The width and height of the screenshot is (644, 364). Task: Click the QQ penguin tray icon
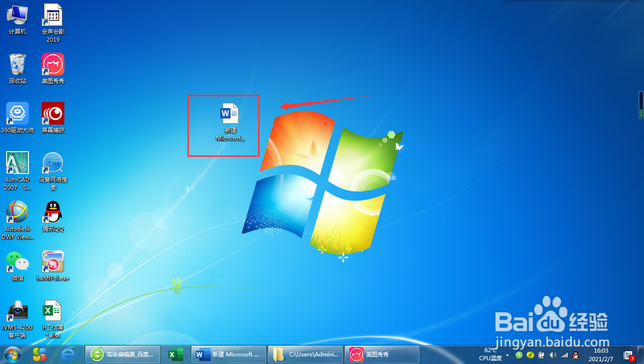point(576,355)
